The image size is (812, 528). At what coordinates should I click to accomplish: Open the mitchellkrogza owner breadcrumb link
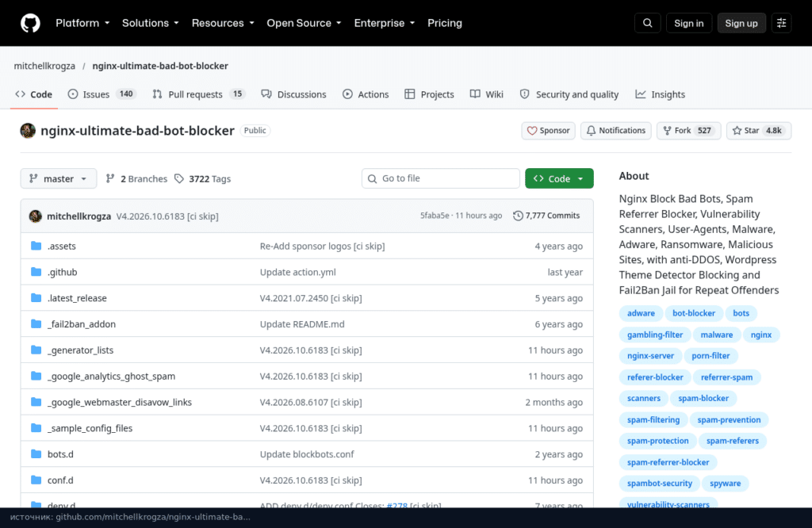point(44,66)
